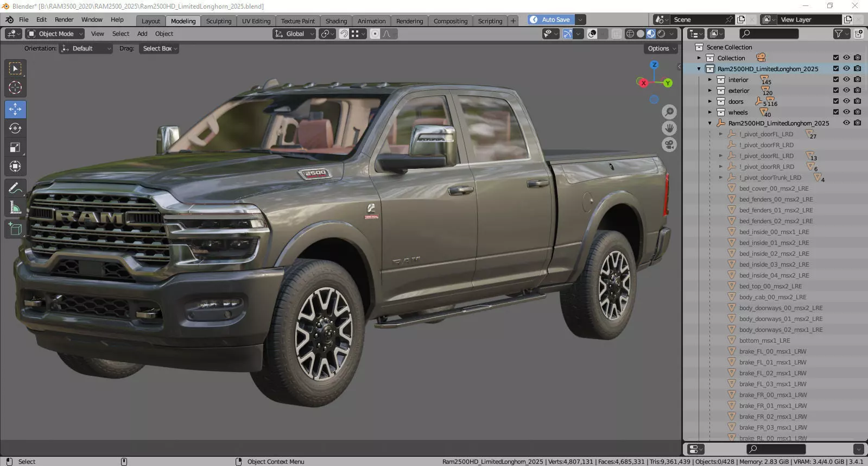Hide the Ram2500HD_LimitedLonghorn_2025 empty object via eye icon
The height and width of the screenshot is (466, 868).
(846, 123)
